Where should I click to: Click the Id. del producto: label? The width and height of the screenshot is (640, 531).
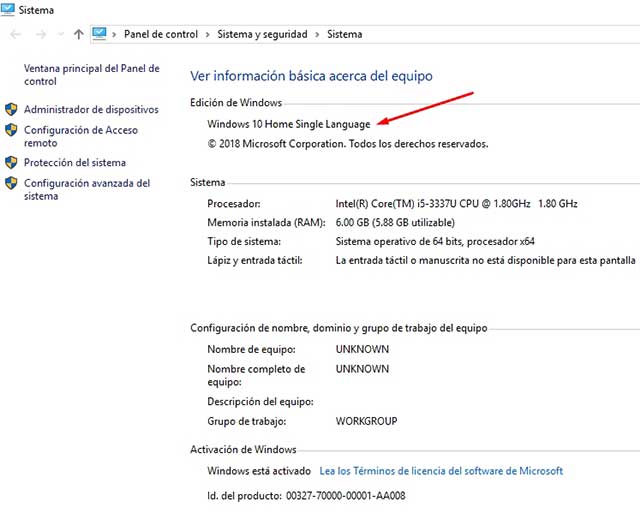tap(244, 496)
